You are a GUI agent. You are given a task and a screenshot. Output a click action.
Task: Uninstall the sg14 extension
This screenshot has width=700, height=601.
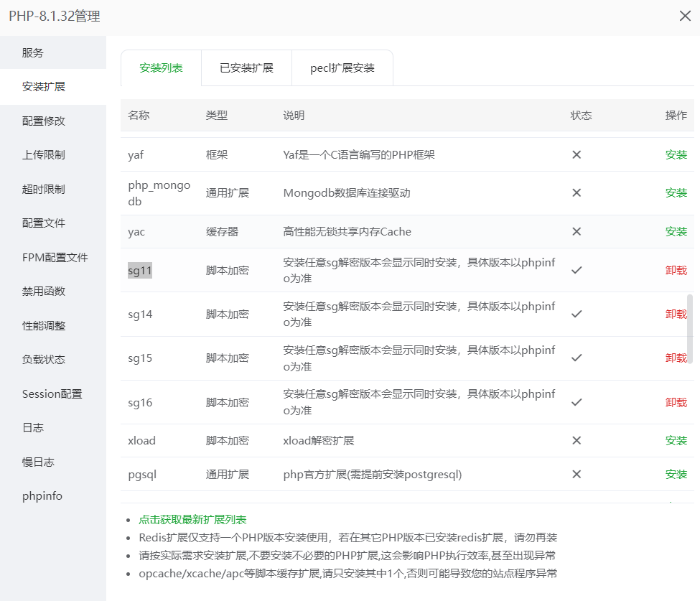point(676,314)
